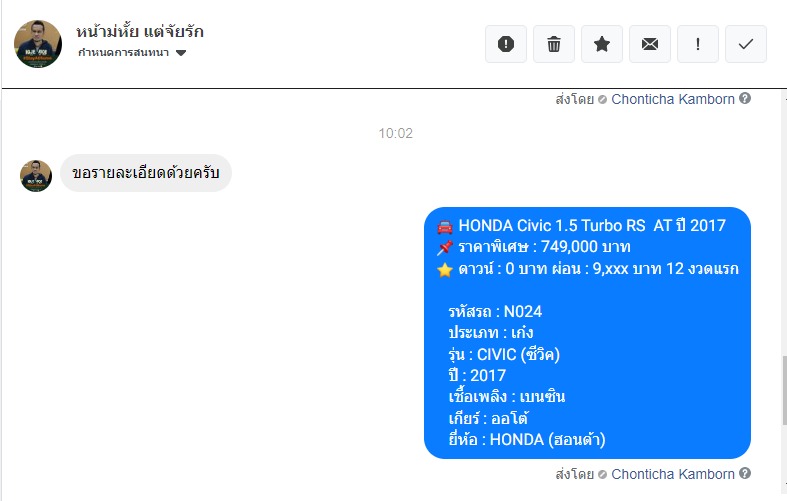Click the ดาวน์ : 0 บาท installment line
The width and height of the screenshot is (787, 501).
click(x=587, y=269)
